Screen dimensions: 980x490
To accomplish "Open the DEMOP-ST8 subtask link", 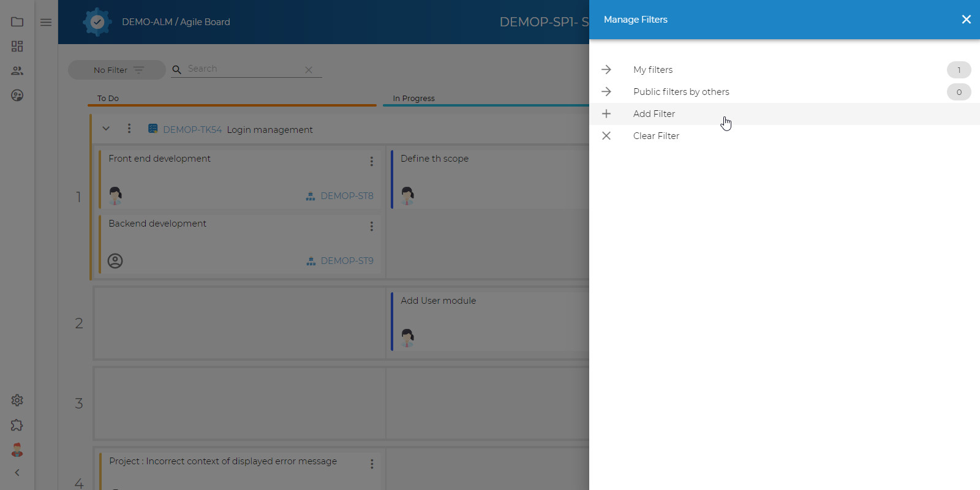I will coord(347,196).
